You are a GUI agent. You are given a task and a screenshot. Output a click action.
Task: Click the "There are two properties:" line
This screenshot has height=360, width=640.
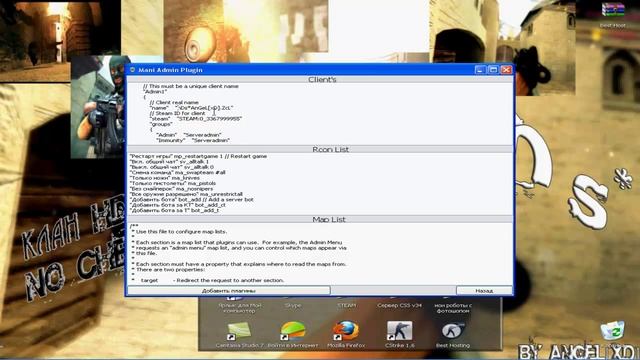(168, 269)
